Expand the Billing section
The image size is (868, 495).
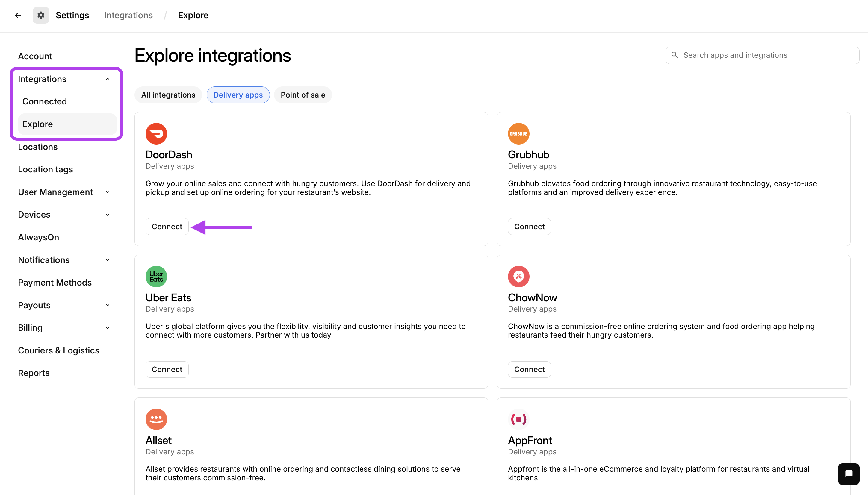pyautogui.click(x=108, y=328)
